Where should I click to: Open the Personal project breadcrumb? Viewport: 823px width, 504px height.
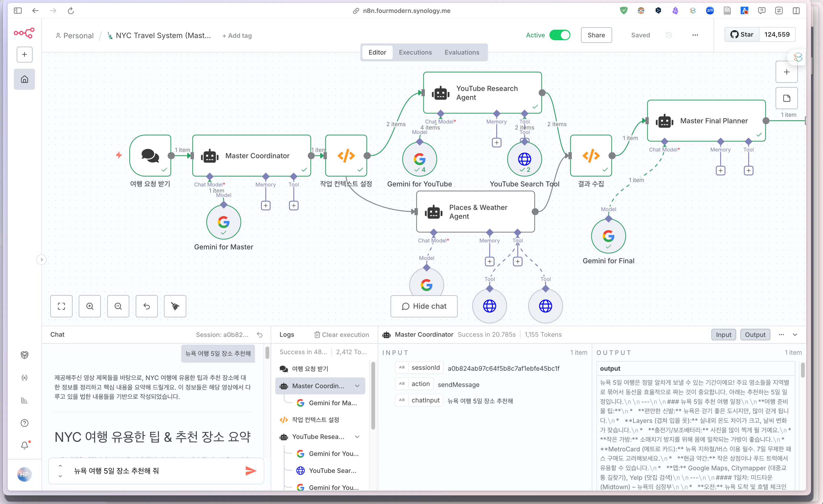point(74,35)
